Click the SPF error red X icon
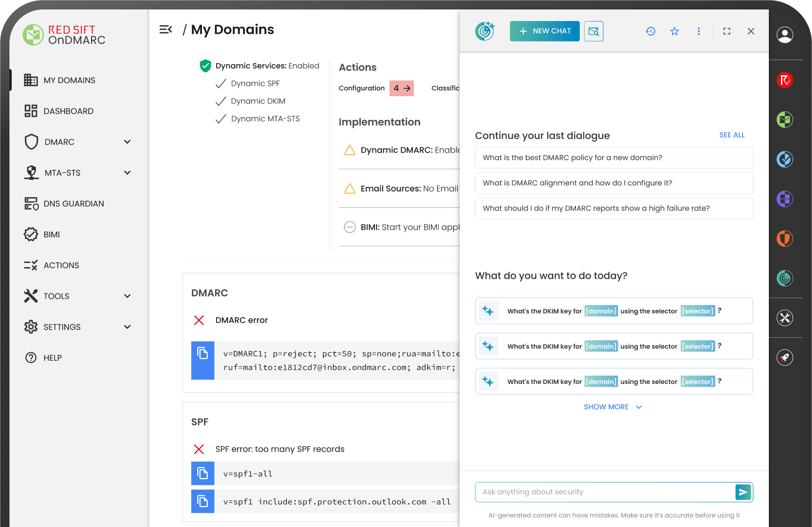The height and width of the screenshot is (527, 812). coord(199,449)
